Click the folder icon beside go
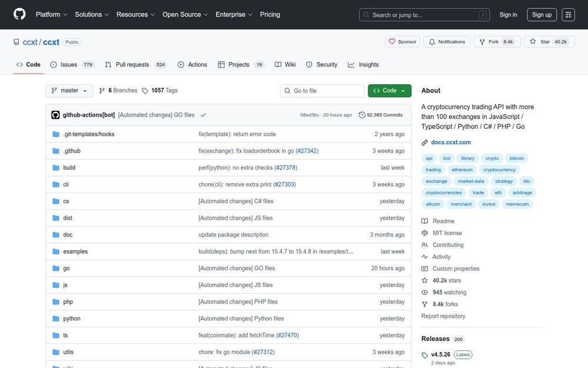The image size is (588, 368). pos(56,268)
